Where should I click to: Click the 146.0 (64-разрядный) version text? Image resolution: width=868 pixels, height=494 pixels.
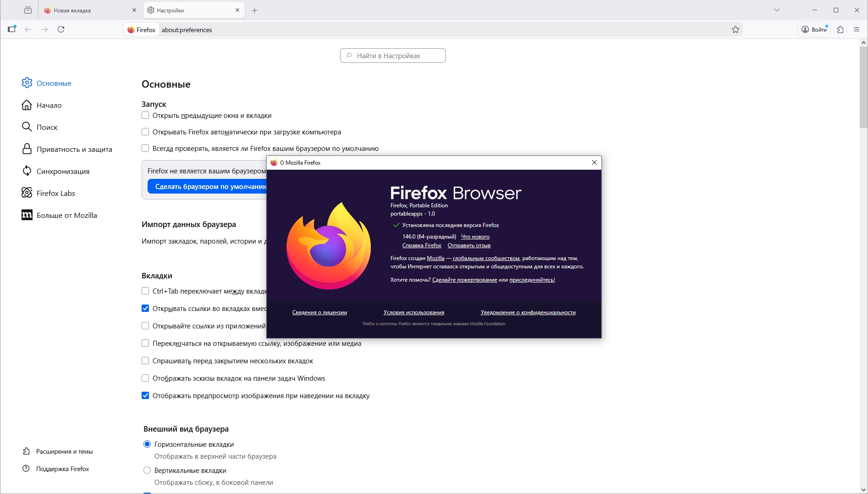(429, 237)
